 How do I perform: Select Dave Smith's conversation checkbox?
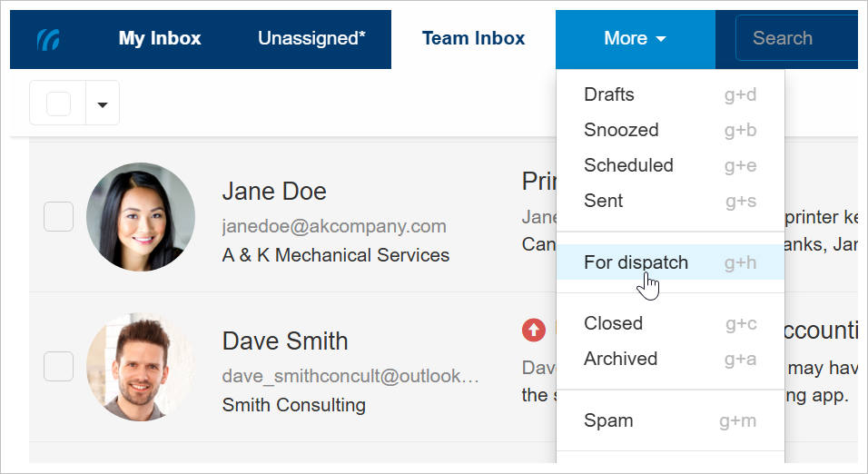coord(59,366)
